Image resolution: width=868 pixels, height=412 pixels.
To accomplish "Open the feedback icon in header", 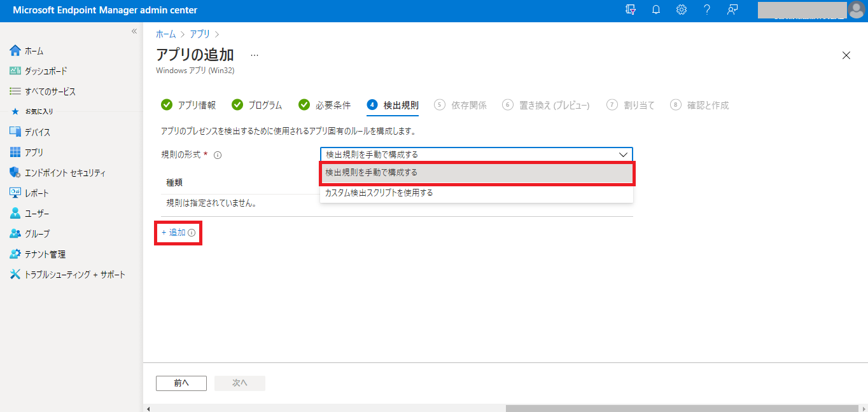I will tap(732, 10).
